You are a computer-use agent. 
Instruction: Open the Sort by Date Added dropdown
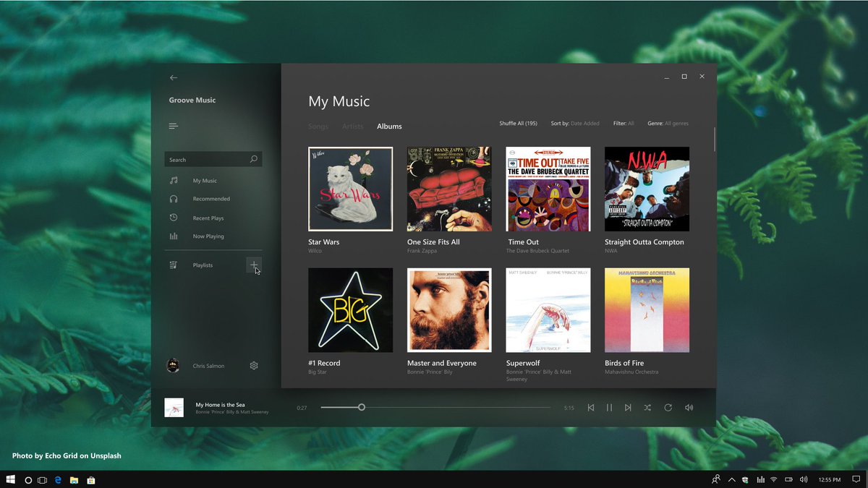(x=575, y=124)
